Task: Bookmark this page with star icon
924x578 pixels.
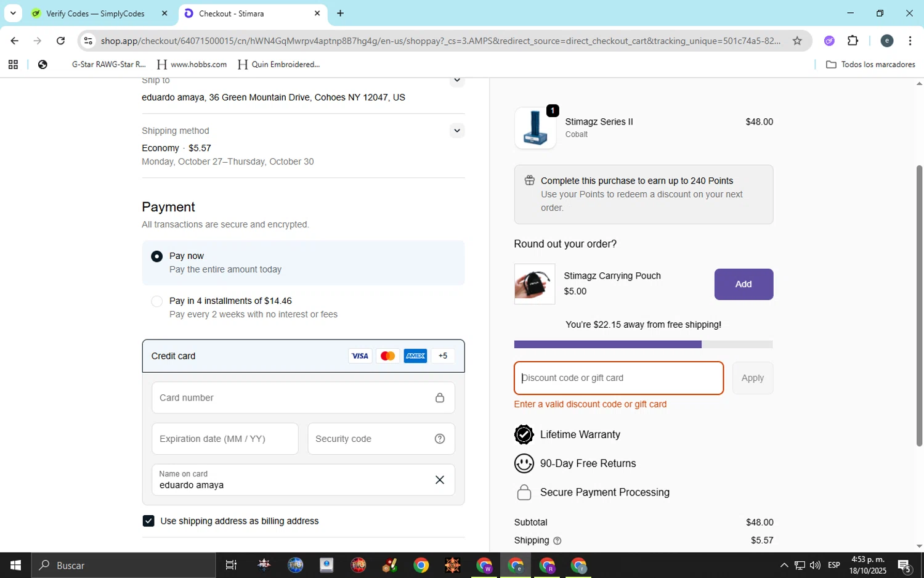Action: tap(797, 41)
